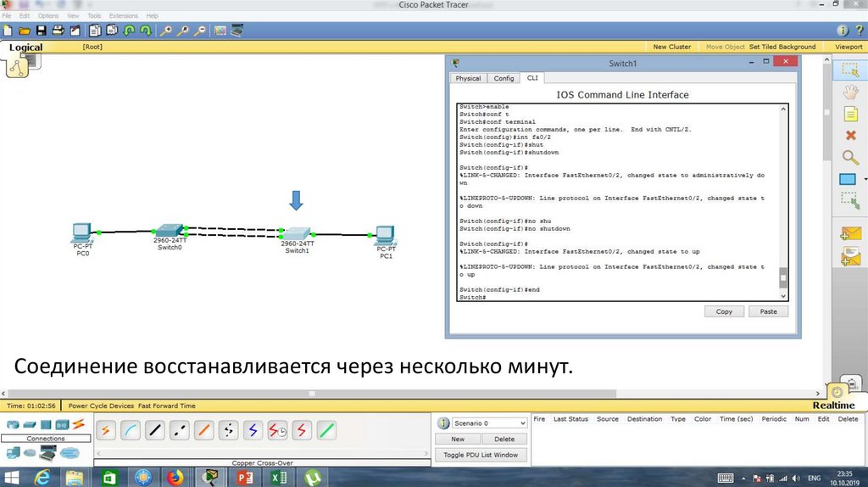Click the Paste icon in main toolbar

click(x=113, y=31)
